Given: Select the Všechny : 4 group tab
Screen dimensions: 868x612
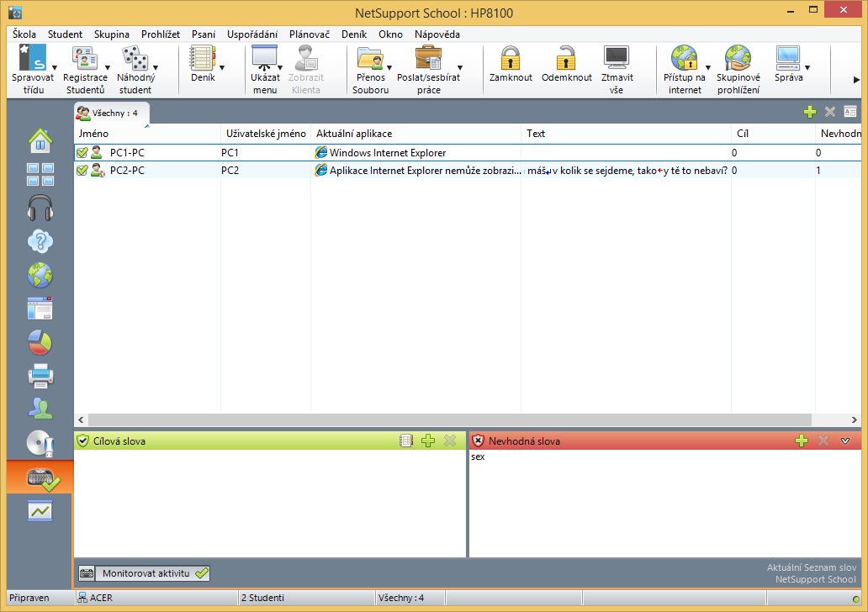Looking at the screenshot, I should tap(112, 113).
